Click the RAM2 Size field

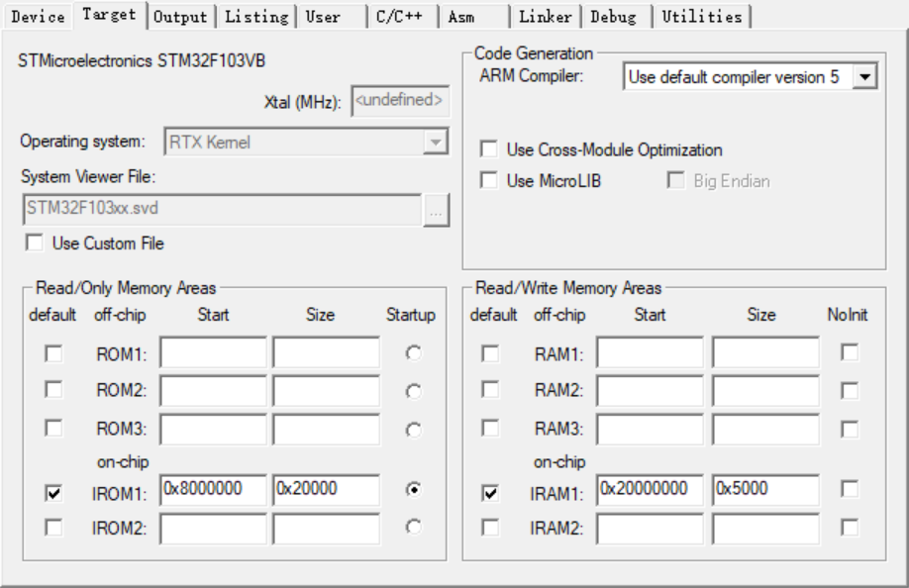point(765,390)
